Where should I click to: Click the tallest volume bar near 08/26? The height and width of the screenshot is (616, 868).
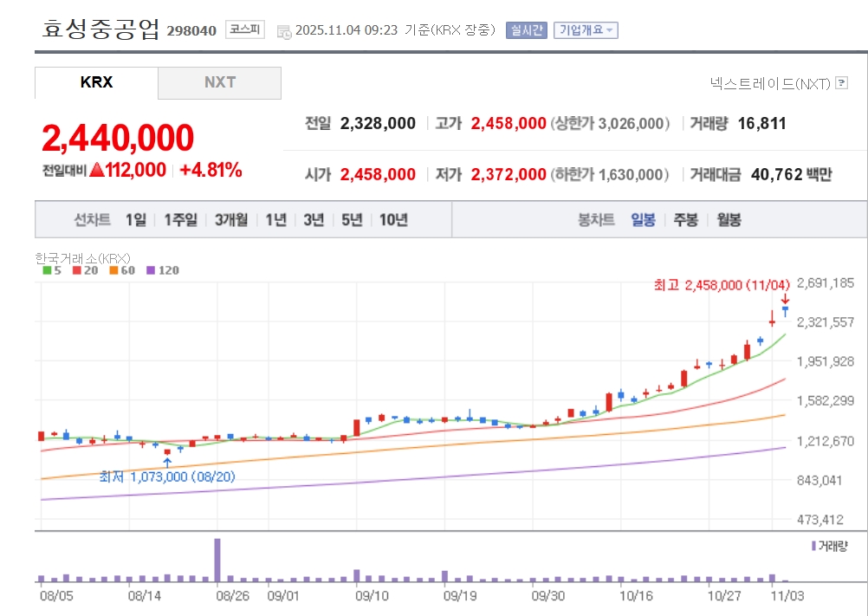[x=217, y=560]
